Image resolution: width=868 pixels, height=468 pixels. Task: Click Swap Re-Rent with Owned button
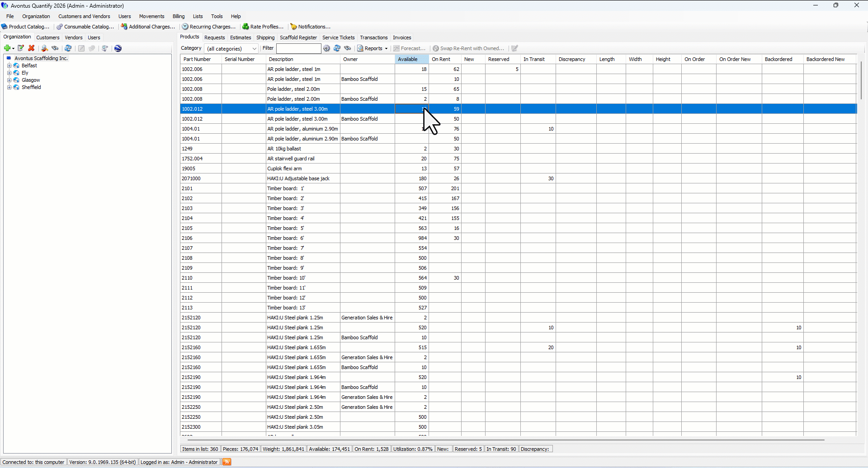coord(468,48)
